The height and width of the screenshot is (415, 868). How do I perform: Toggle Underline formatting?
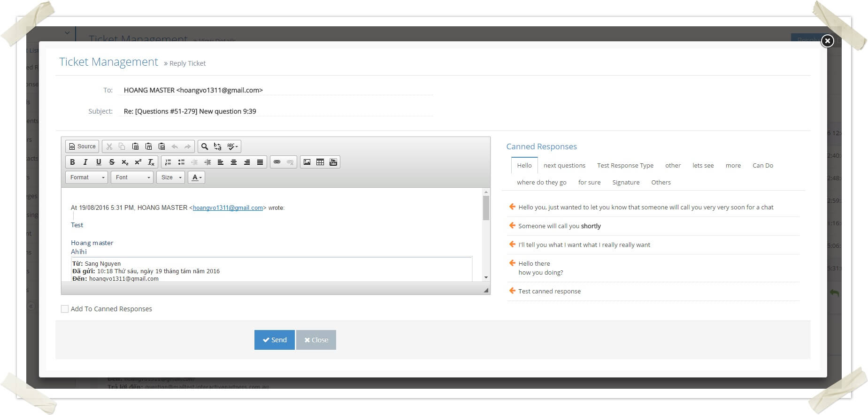(99, 162)
